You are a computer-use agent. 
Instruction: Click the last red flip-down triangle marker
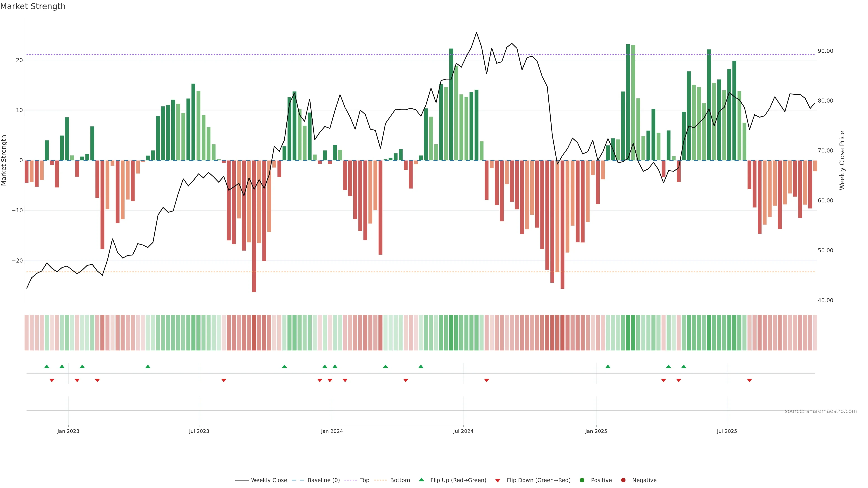pyautogui.click(x=749, y=380)
